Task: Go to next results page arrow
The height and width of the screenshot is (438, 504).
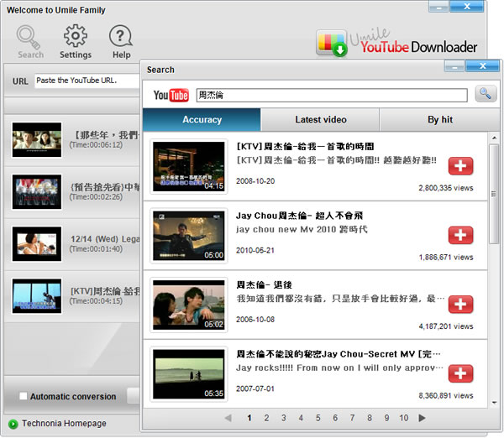Action: pyautogui.click(x=422, y=418)
